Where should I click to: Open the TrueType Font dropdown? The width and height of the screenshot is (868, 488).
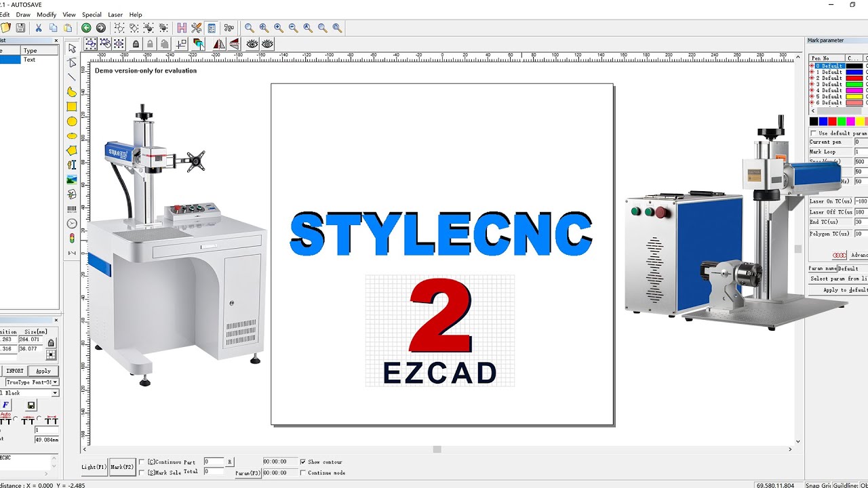click(x=56, y=382)
